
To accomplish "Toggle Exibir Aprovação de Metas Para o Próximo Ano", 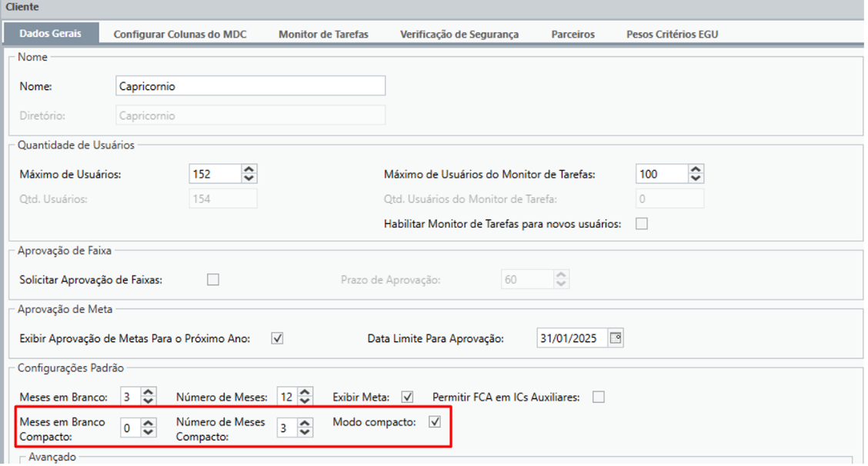I will [278, 338].
